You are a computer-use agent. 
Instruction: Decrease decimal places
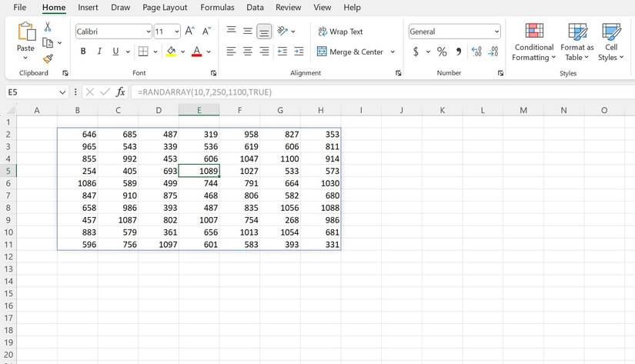coord(493,52)
